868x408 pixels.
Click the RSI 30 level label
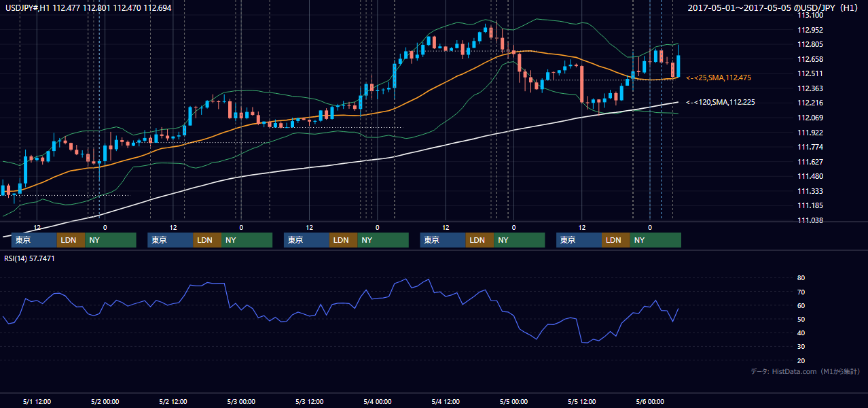(801, 346)
